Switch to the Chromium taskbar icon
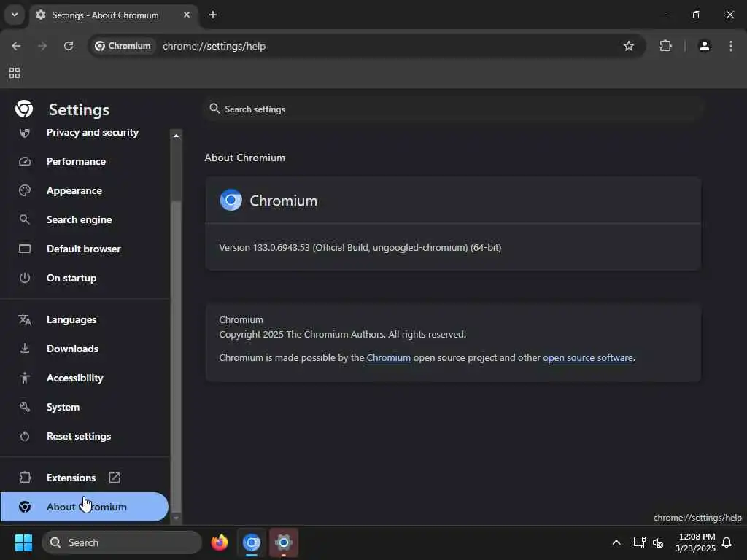This screenshot has height=560, width=747. (x=252, y=542)
